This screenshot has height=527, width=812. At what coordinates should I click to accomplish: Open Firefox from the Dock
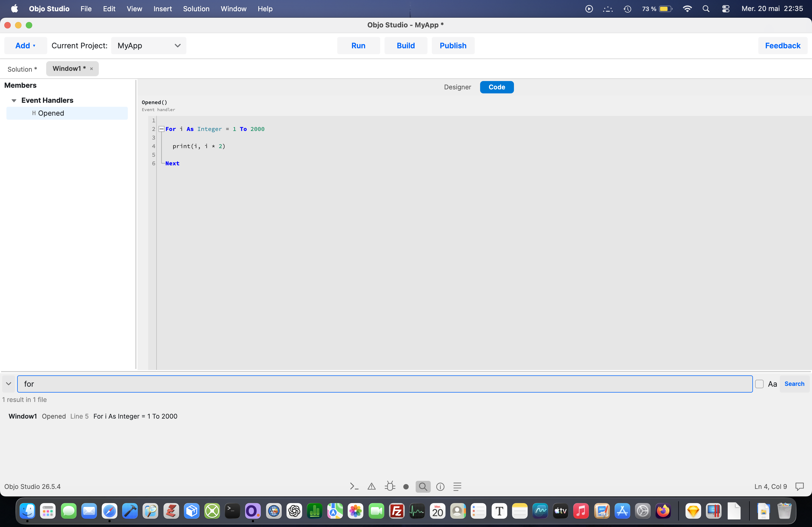click(663, 511)
